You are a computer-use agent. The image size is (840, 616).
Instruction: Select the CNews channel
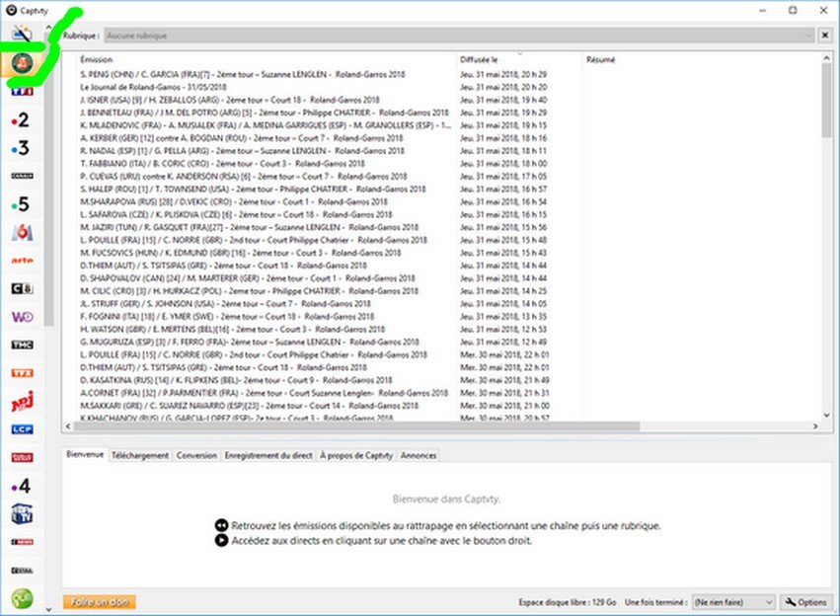pyautogui.click(x=22, y=542)
